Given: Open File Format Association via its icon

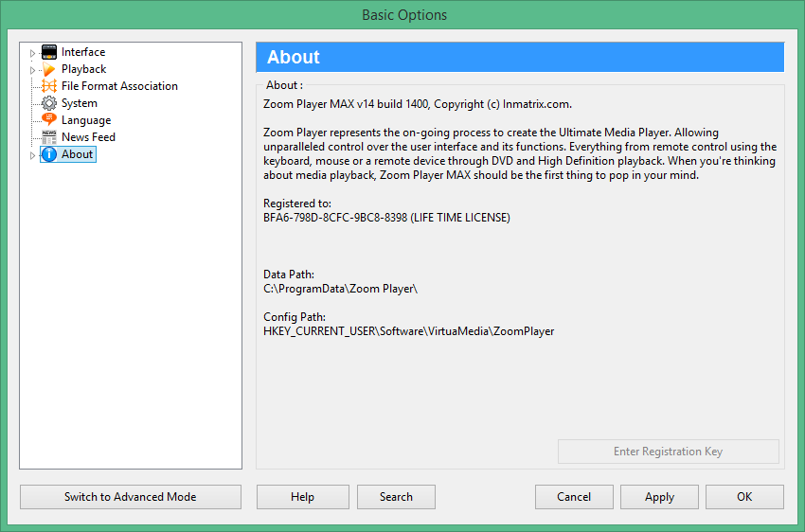Looking at the screenshot, I should click(x=49, y=86).
